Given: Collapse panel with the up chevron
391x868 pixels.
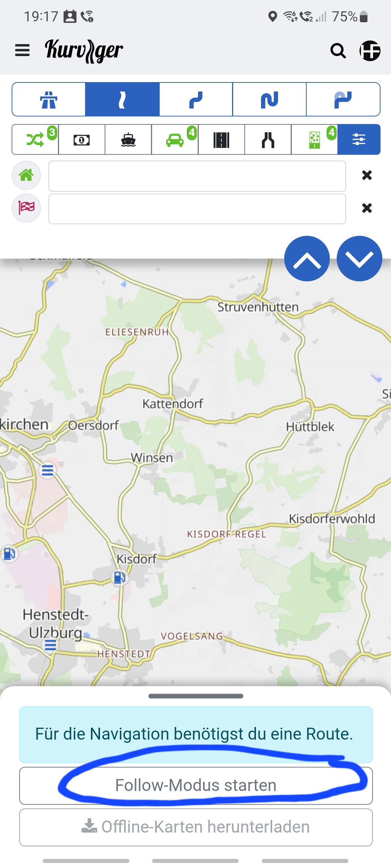Looking at the screenshot, I should [307, 259].
